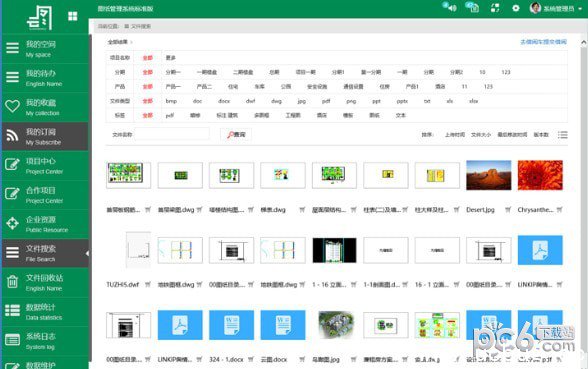588x369 pixels.
Task: Click the 去借阅车提交借阅 link
Action: point(543,42)
